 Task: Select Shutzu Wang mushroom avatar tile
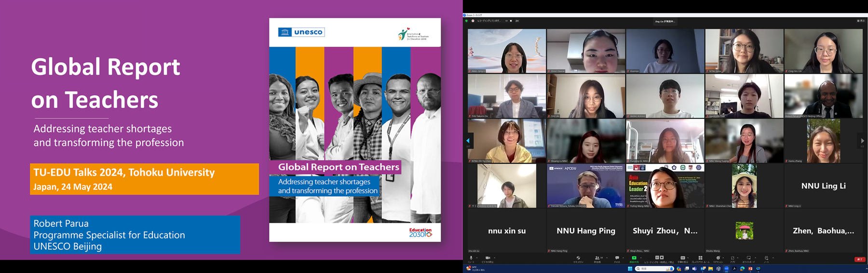744,231
